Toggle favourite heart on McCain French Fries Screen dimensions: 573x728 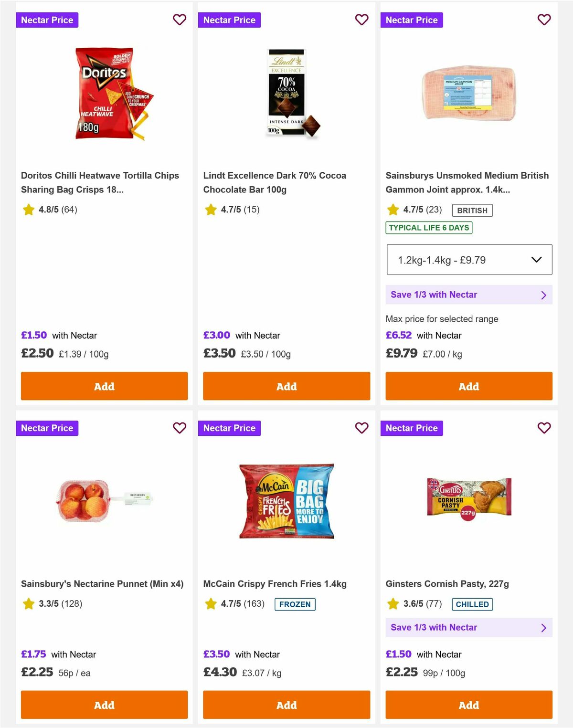tap(361, 428)
